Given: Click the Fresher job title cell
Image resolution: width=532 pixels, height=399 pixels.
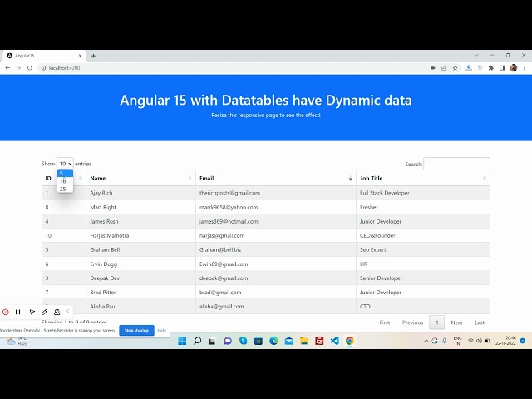Looking at the screenshot, I should tap(423, 207).
